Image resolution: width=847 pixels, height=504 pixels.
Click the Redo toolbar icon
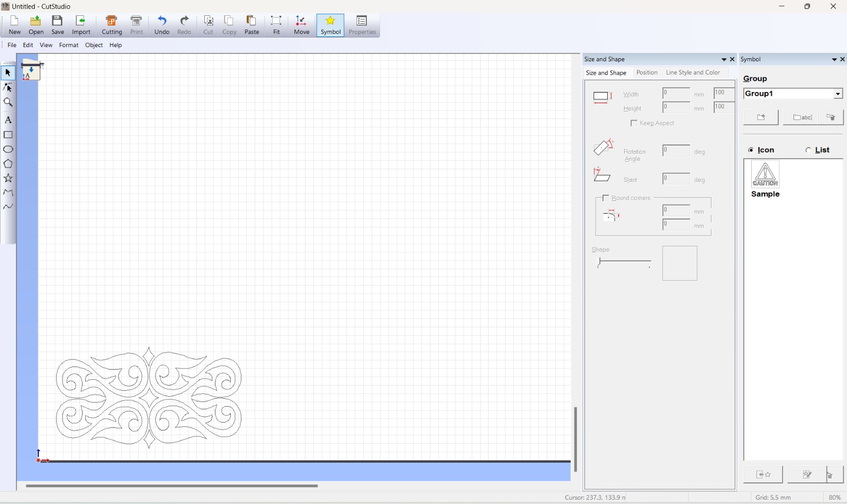[x=184, y=25]
